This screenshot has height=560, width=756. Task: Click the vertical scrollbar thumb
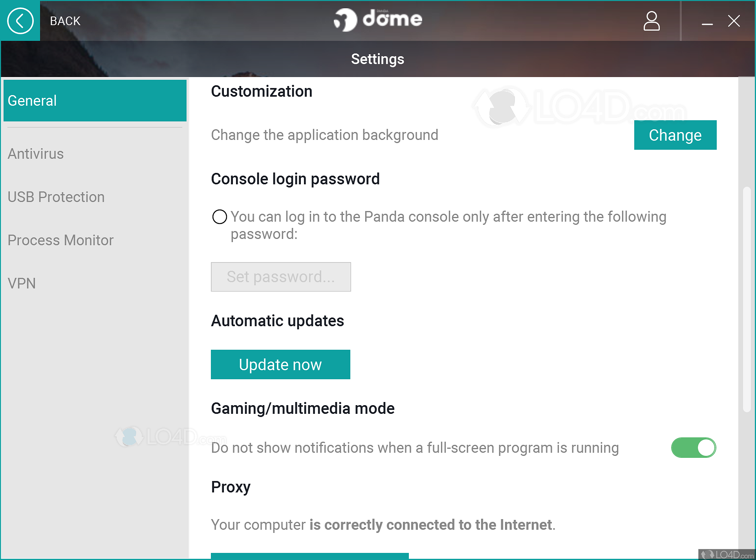(747, 299)
